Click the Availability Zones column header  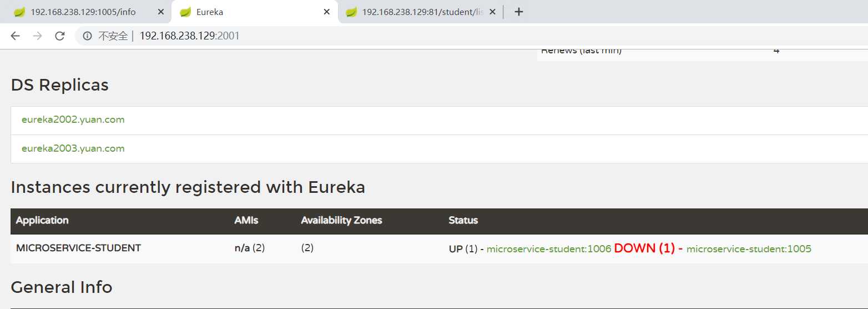[341, 220]
